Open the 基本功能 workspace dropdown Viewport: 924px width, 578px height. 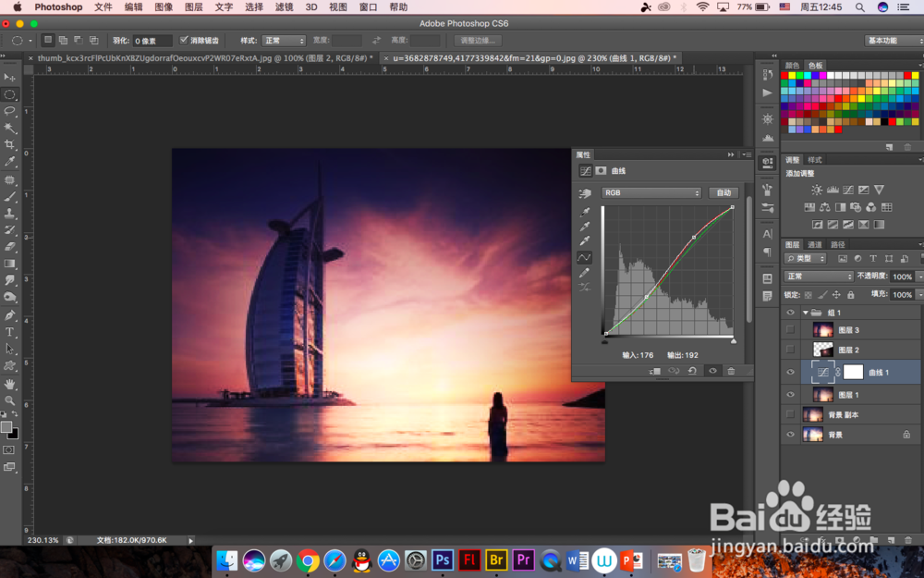(x=893, y=40)
